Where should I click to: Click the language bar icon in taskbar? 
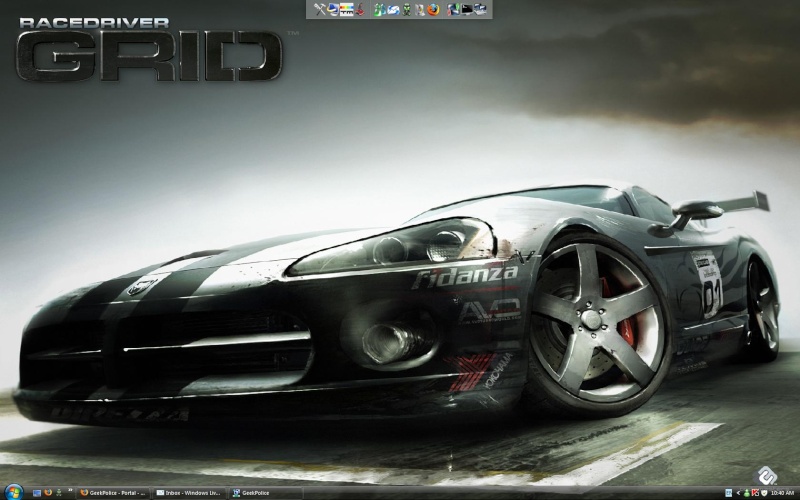(729, 493)
